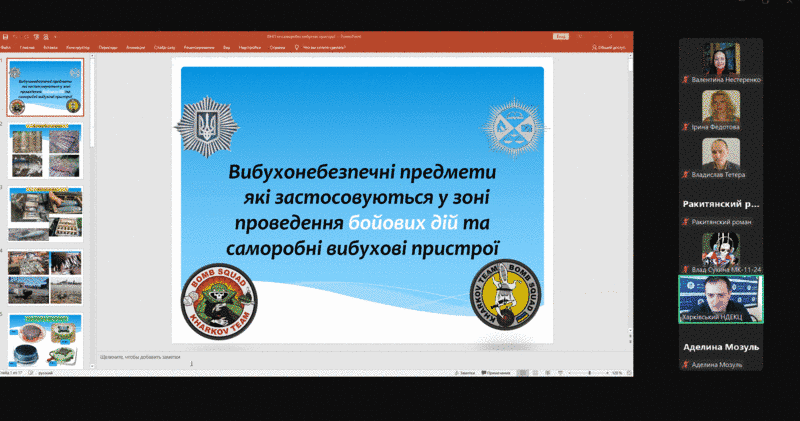
Task: Click the zoom slider in status bar
Action: point(589,373)
